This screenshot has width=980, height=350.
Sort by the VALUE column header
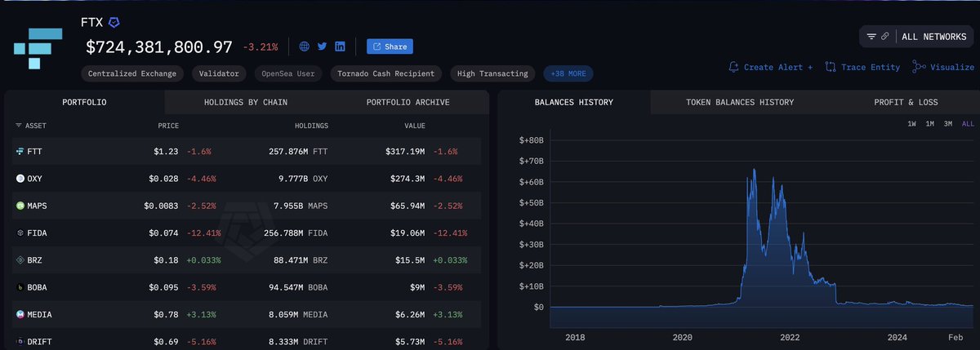[x=414, y=126]
